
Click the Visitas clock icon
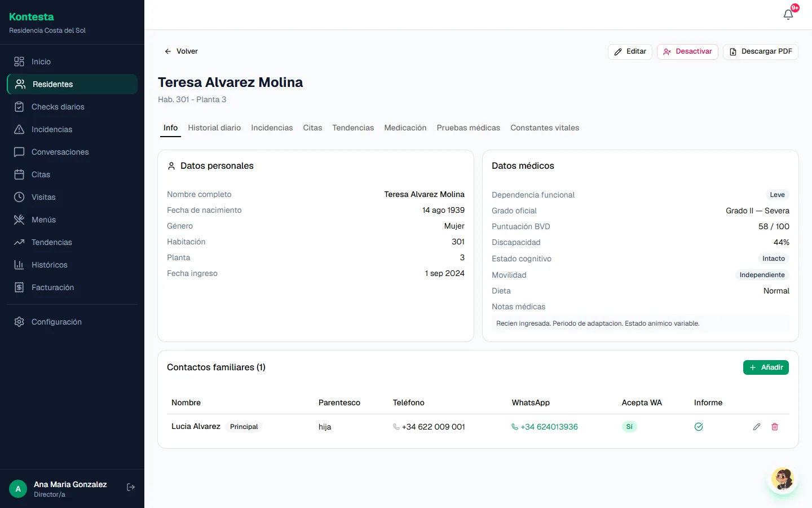point(19,197)
